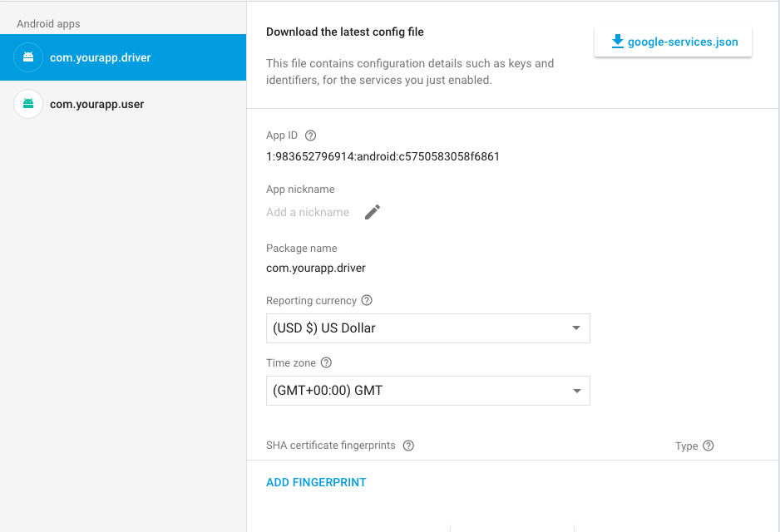Click download arrow icon on google-services.json button
The width and height of the screenshot is (780, 532).
pyautogui.click(x=617, y=42)
